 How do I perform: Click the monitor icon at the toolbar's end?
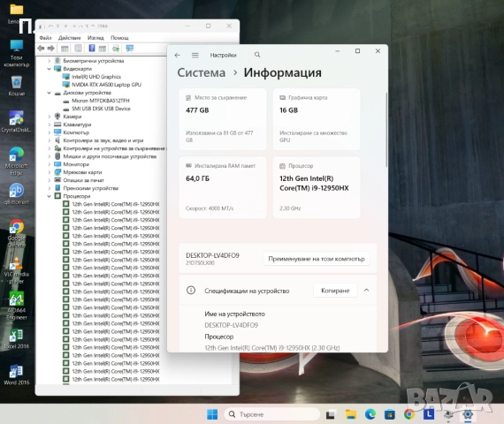coord(130,49)
